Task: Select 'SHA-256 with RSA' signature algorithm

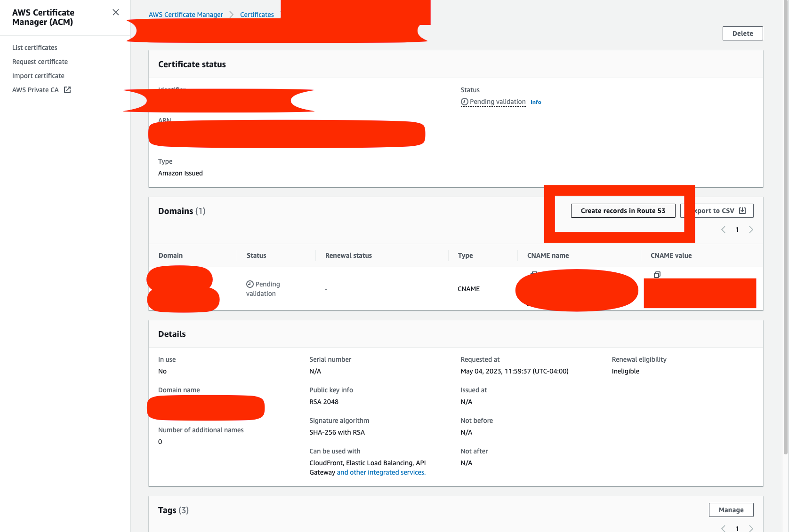Action: 337,432
